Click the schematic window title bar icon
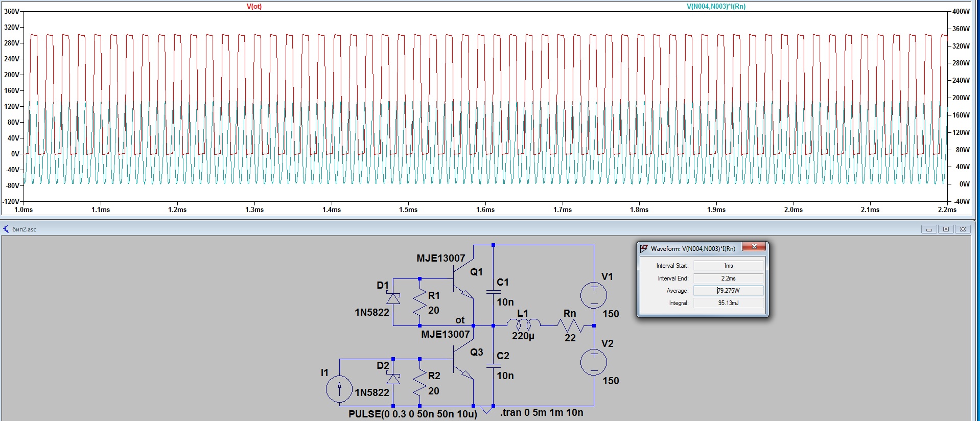The width and height of the screenshot is (980, 421). [x=6, y=229]
